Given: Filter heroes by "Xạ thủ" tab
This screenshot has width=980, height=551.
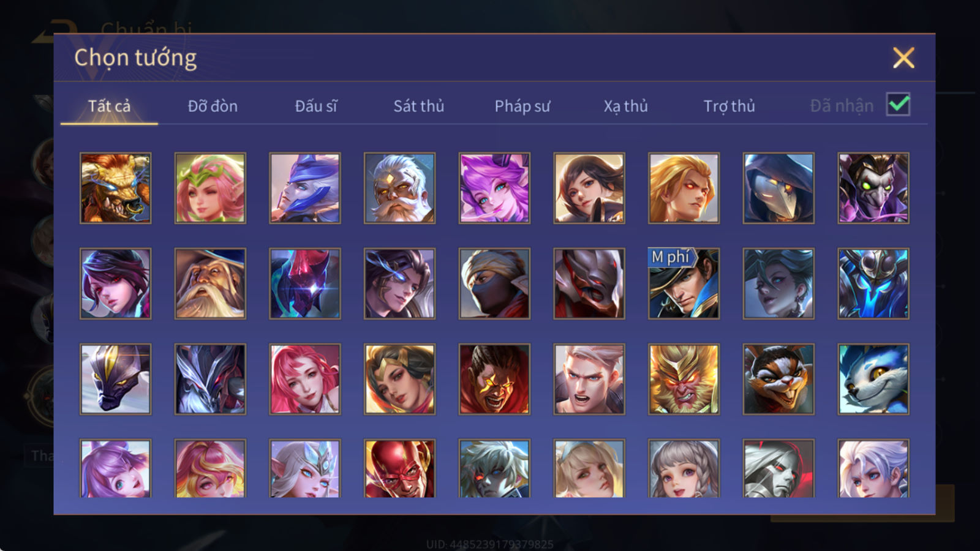Looking at the screenshot, I should point(625,106).
